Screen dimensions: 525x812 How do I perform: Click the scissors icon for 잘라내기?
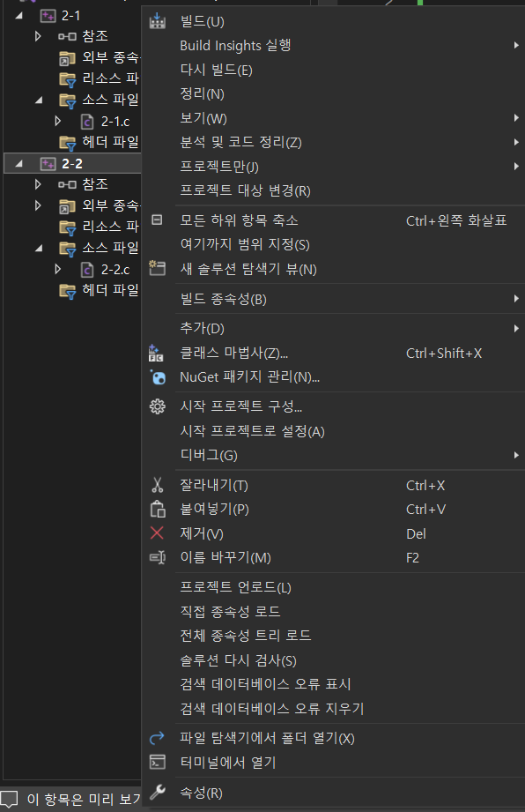158,485
